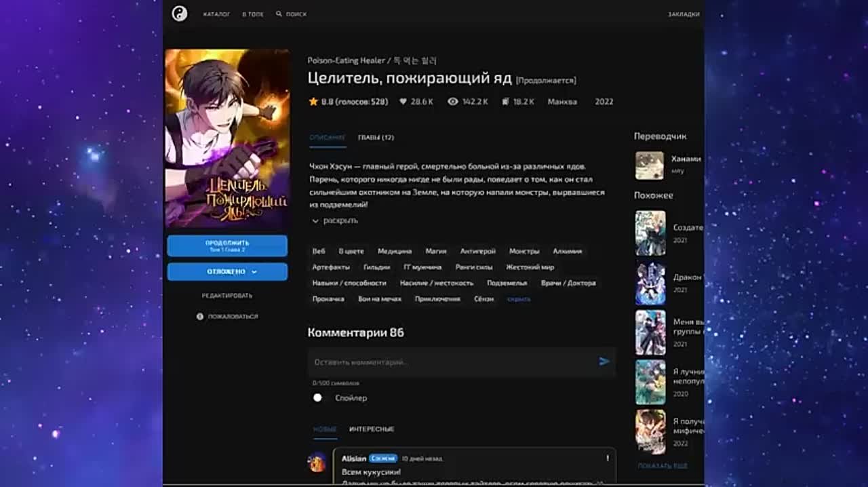Open the translator Ханами avatar
Viewport: 868px width, 487px height.
(650, 165)
